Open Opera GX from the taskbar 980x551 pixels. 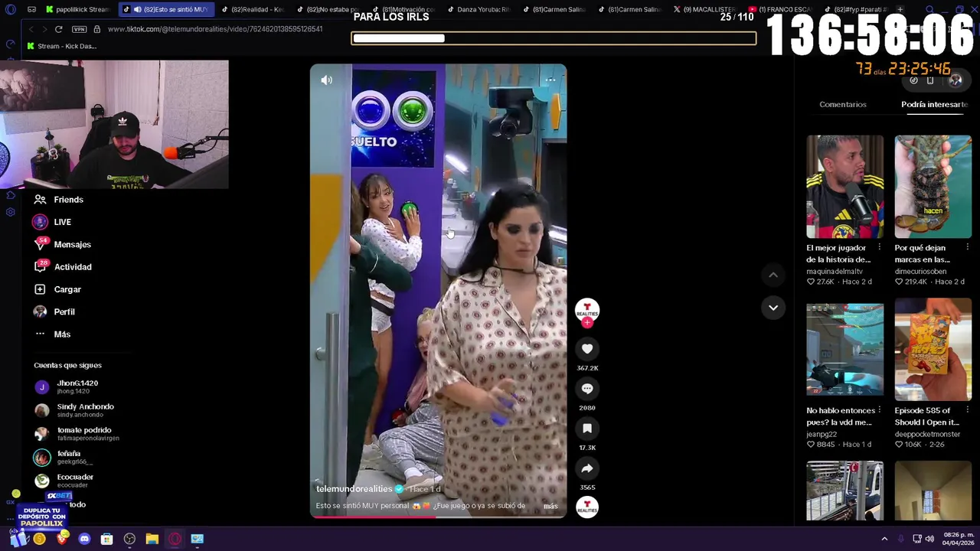pyautogui.click(x=175, y=539)
